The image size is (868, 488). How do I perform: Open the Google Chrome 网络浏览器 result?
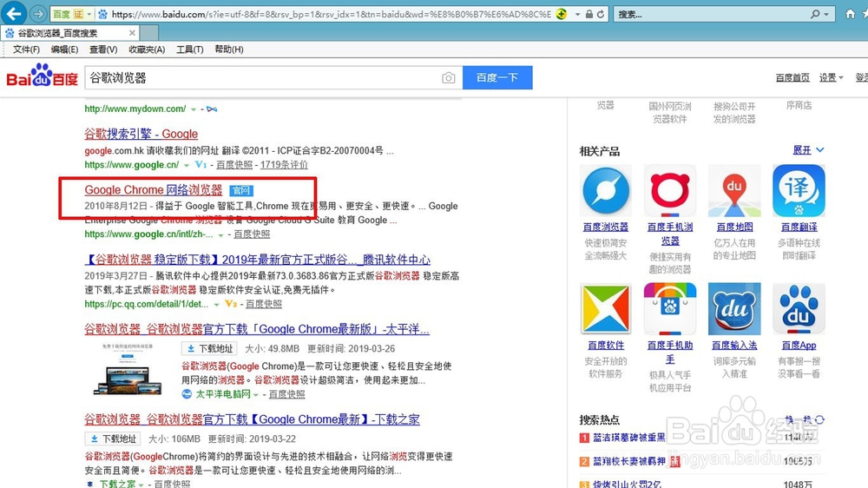point(154,190)
